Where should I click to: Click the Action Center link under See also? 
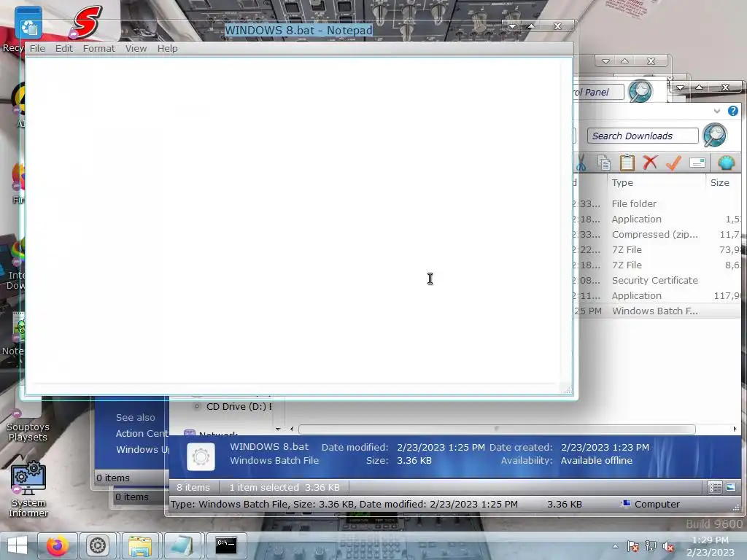[x=142, y=433]
